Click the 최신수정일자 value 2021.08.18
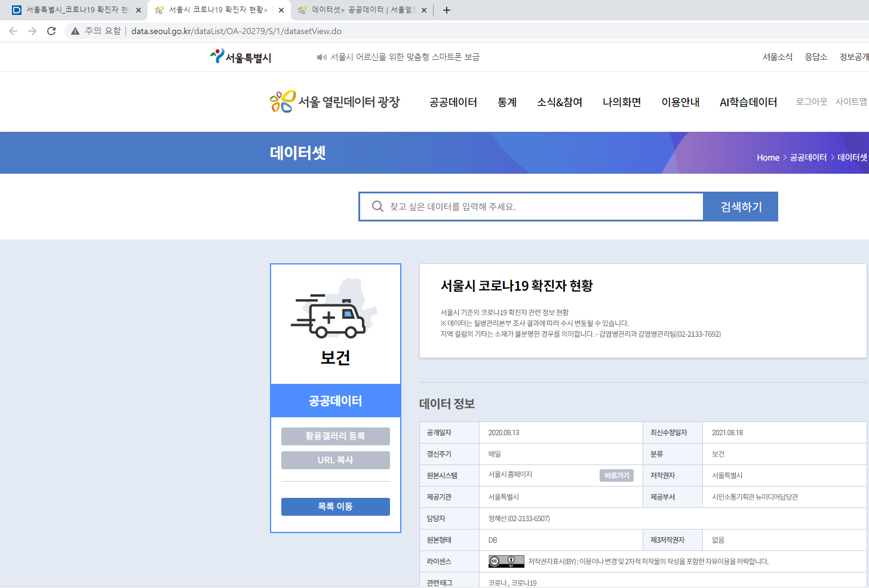The image size is (869, 588). [727, 433]
